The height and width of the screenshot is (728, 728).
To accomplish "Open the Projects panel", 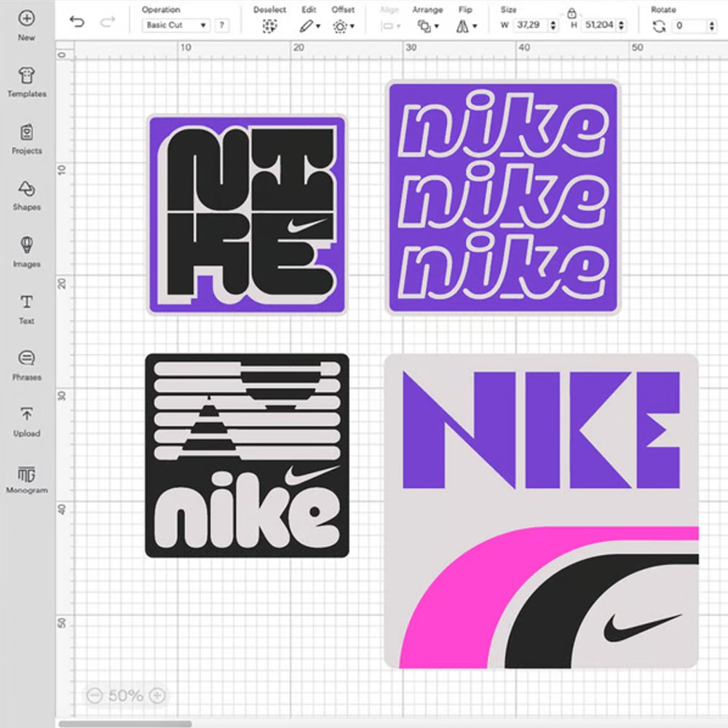I will pos(26,132).
